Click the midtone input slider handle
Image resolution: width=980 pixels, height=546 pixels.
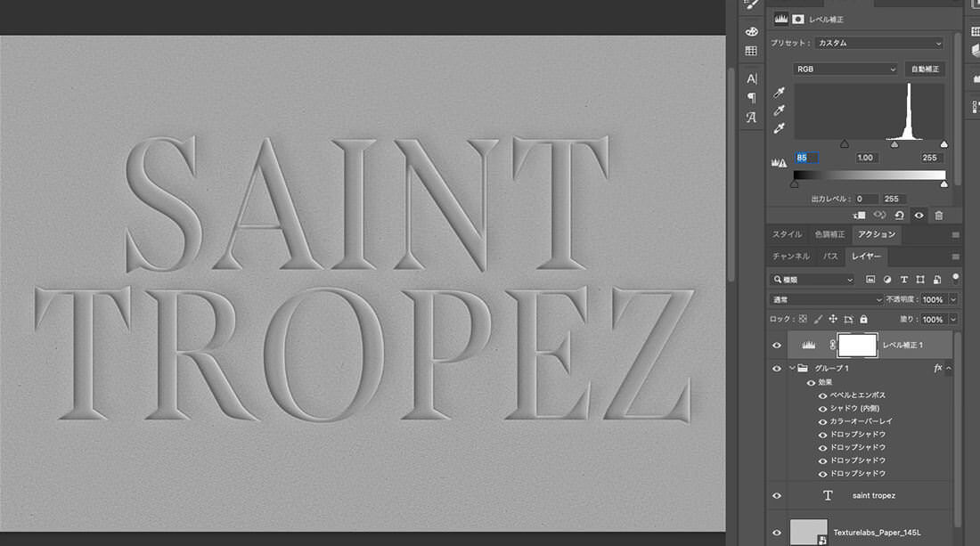pos(894,144)
